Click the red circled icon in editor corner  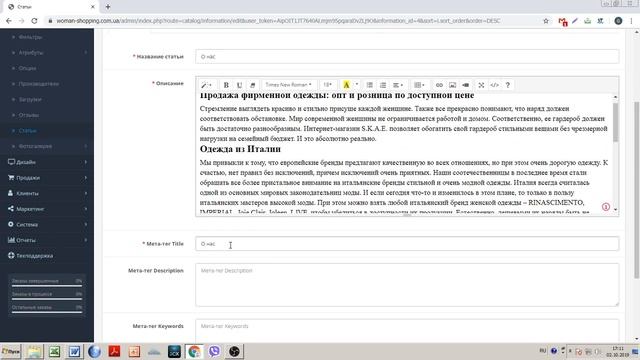606,207
